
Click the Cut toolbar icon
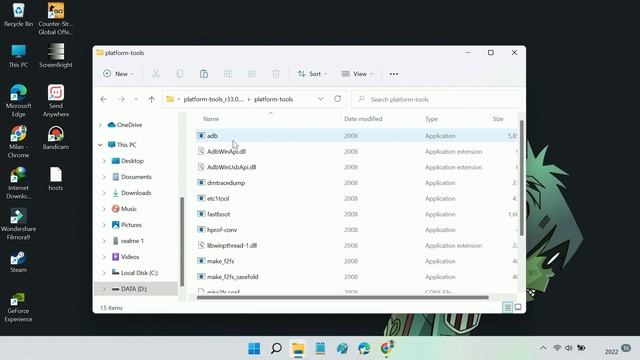point(156,74)
